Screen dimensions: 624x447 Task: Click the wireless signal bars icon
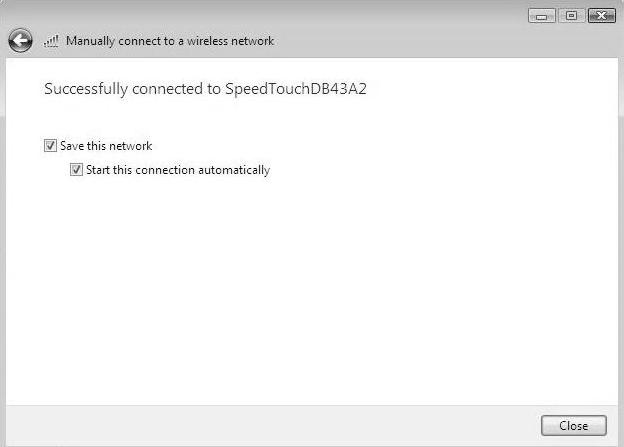[x=51, y=41]
